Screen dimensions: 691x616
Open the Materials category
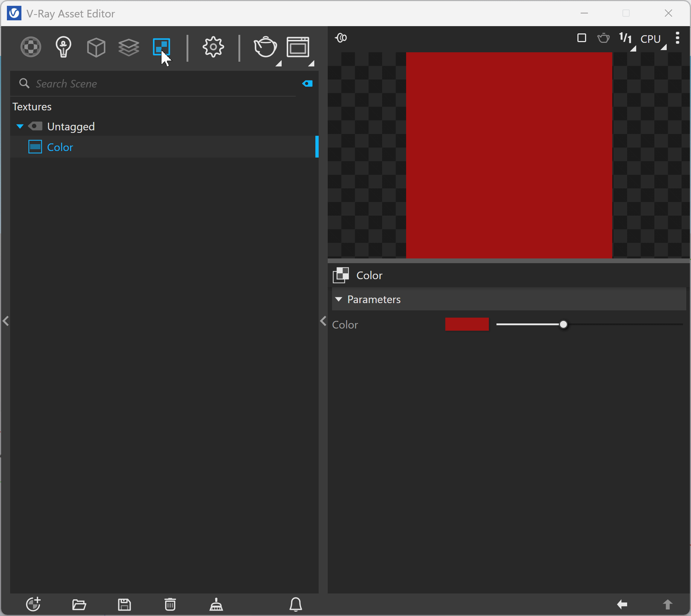point(31,47)
